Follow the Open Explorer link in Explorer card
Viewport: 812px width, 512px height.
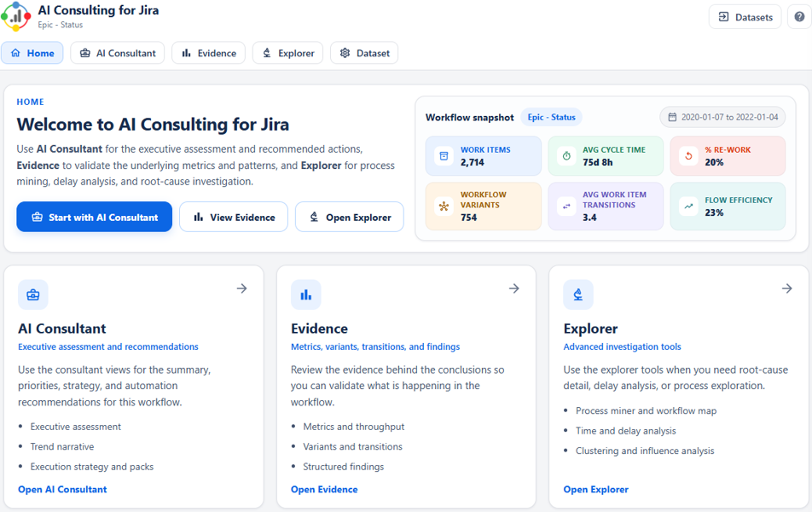point(596,489)
